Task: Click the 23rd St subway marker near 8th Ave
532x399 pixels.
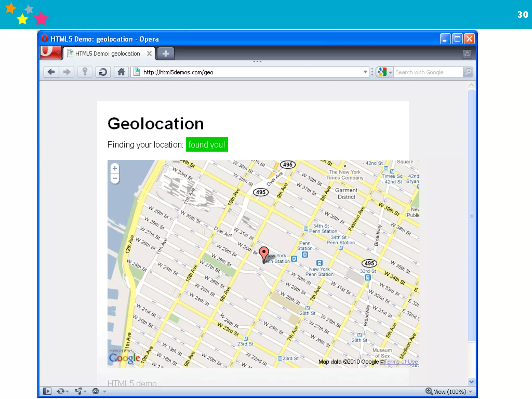Action: 246,339
